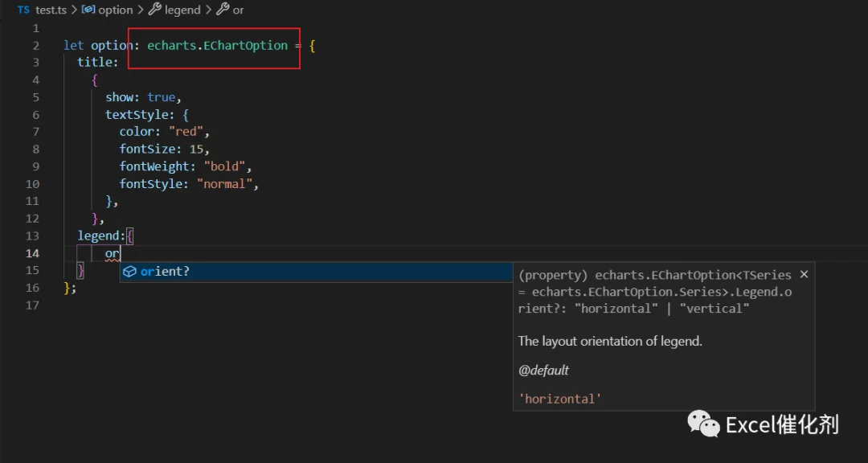Click the "fontWeight" property name

pyautogui.click(x=154, y=166)
